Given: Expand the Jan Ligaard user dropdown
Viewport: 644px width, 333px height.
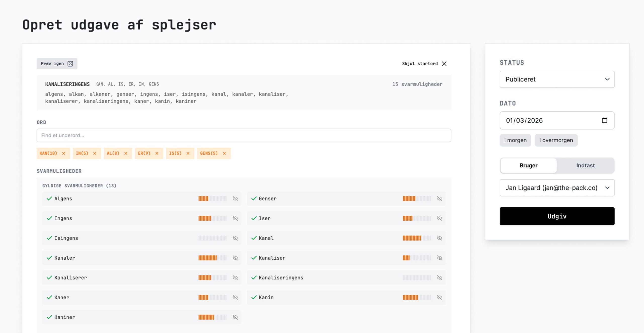Looking at the screenshot, I should (x=557, y=188).
